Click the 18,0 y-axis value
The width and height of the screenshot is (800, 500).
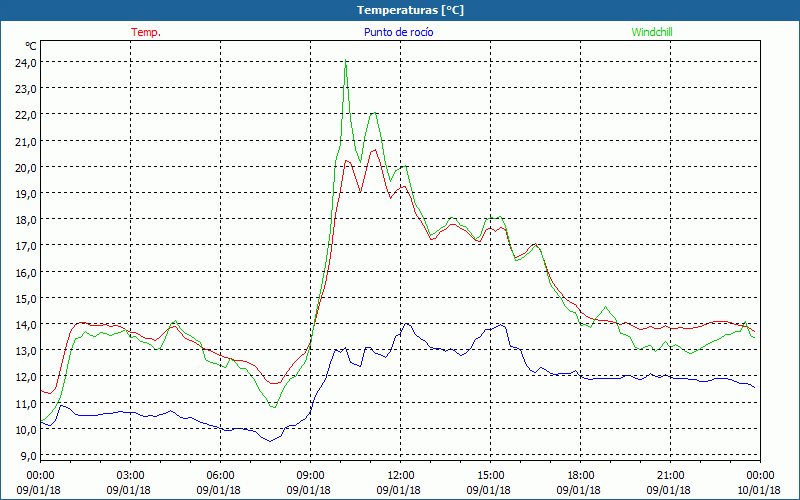(25, 220)
